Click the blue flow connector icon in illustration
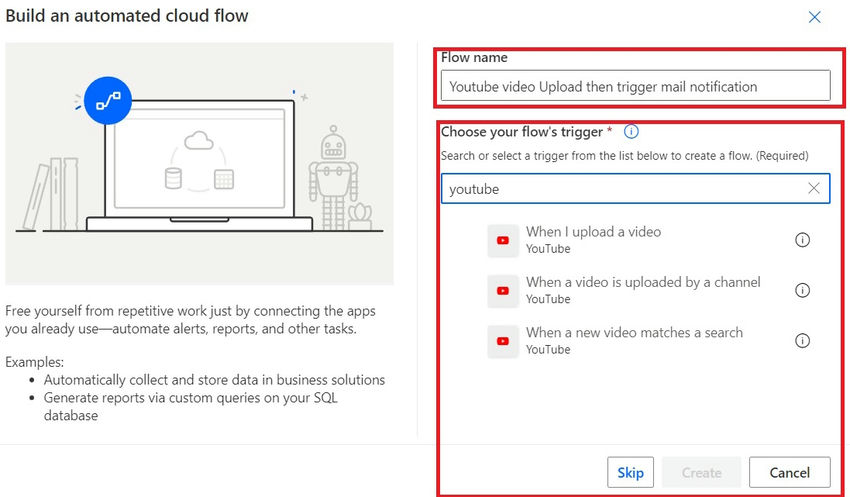This screenshot has height=497, width=850. click(x=108, y=101)
